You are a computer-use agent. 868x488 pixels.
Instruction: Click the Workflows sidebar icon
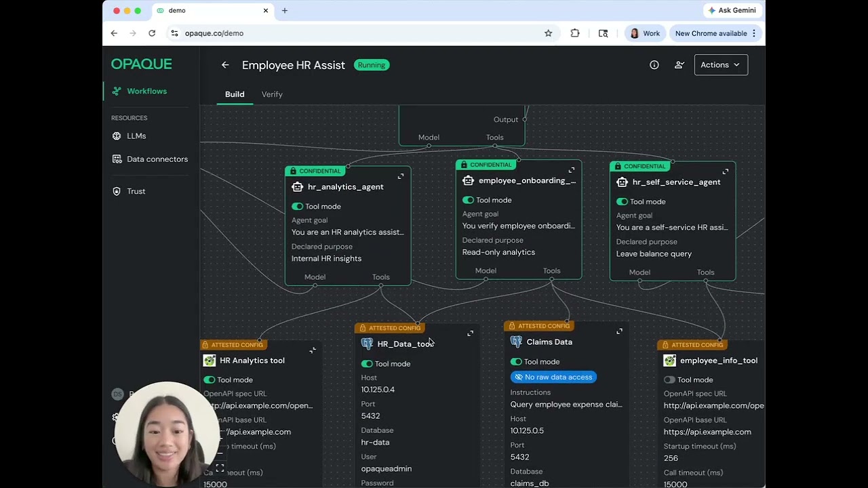coord(117,91)
